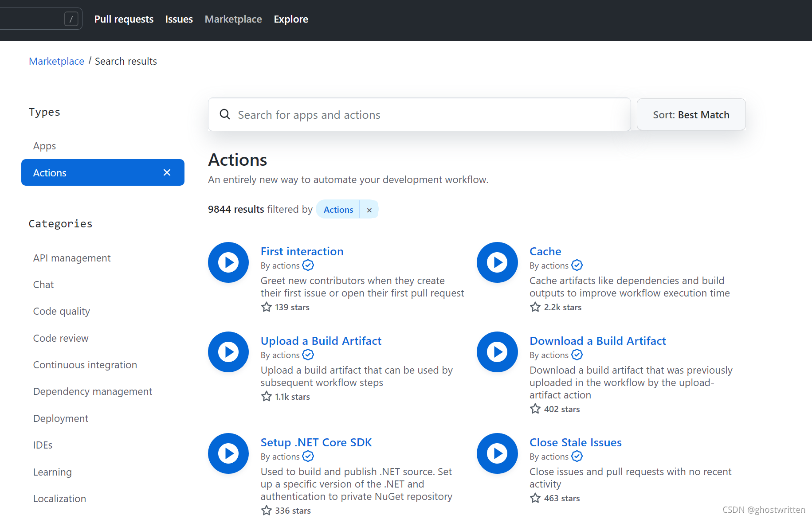Click verified badge under Download a Build Artifact

(x=577, y=355)
